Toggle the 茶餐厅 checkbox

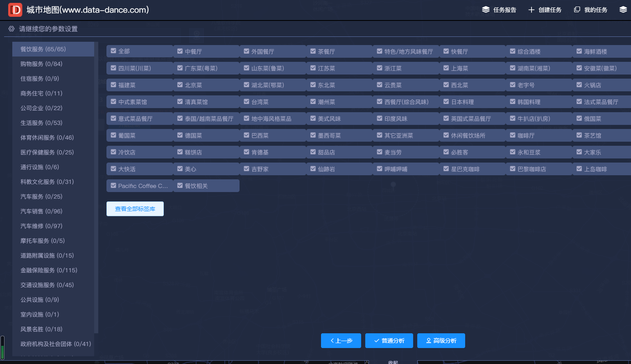[313, 51]
